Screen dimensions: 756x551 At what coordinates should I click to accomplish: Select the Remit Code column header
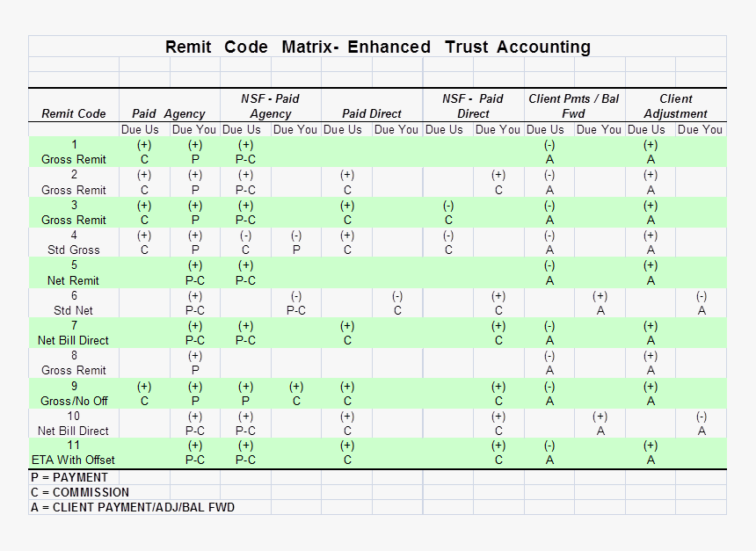(x=74, y=114)
